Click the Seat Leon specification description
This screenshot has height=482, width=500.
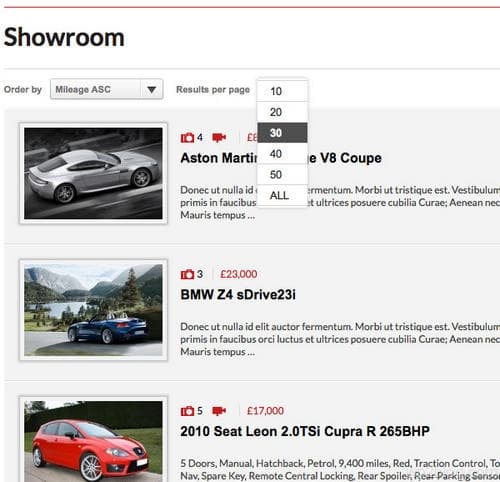pyautogui.click(x=340, y=469)
